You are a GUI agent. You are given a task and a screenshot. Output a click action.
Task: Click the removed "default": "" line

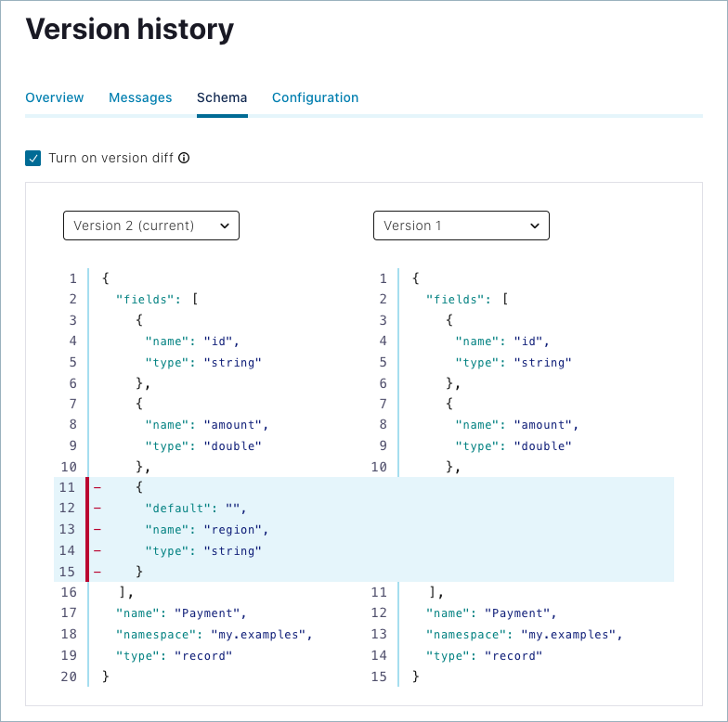click(x=195, y=509)
